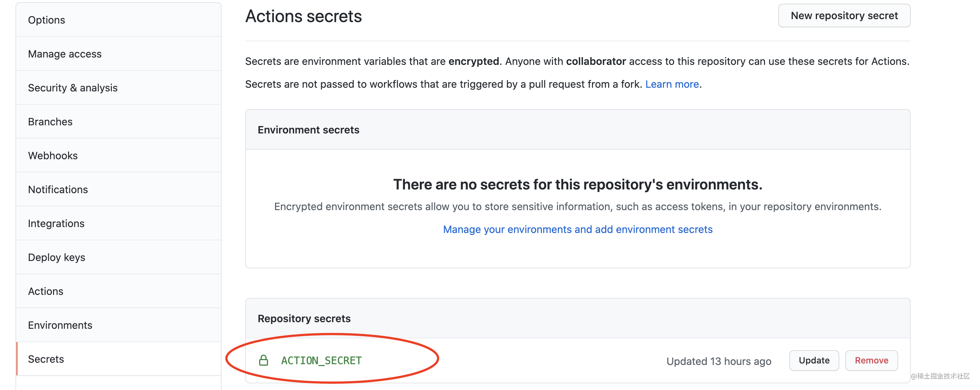Open Integrations in the sidebar
This screenshot has width=980, height=390.
pos(119,223)
